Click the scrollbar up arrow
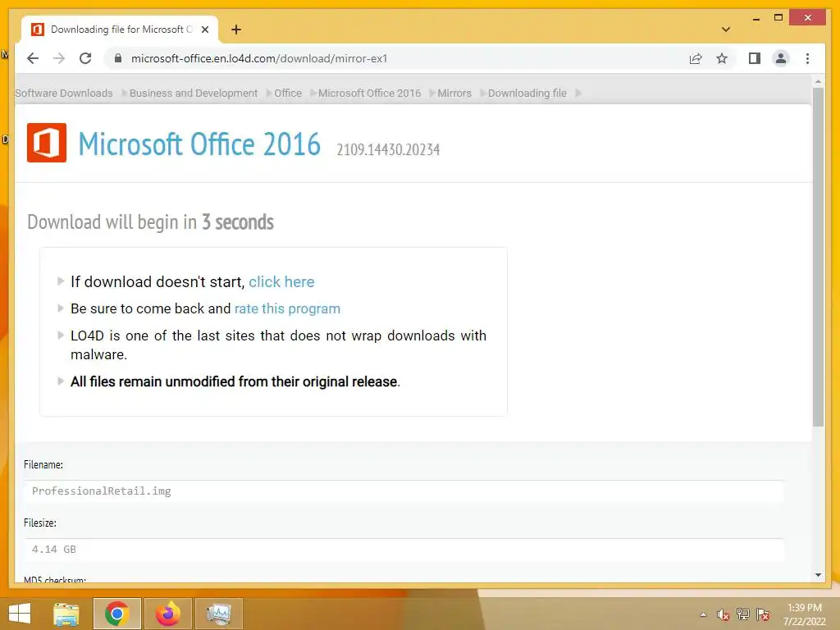The height and width of the screenshot is (630, 840). click(818, 81)
